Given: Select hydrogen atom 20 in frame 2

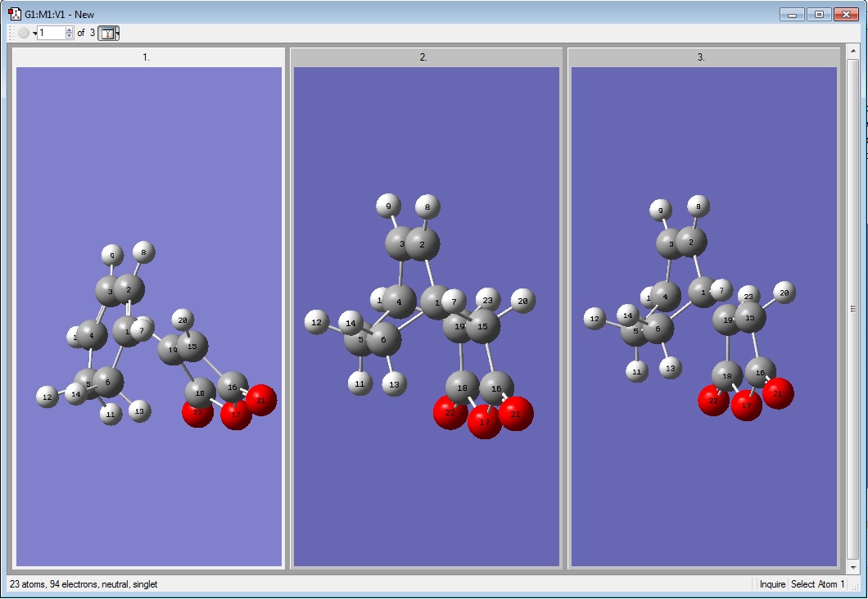Looking at the screenshot, I should [522, 301].
